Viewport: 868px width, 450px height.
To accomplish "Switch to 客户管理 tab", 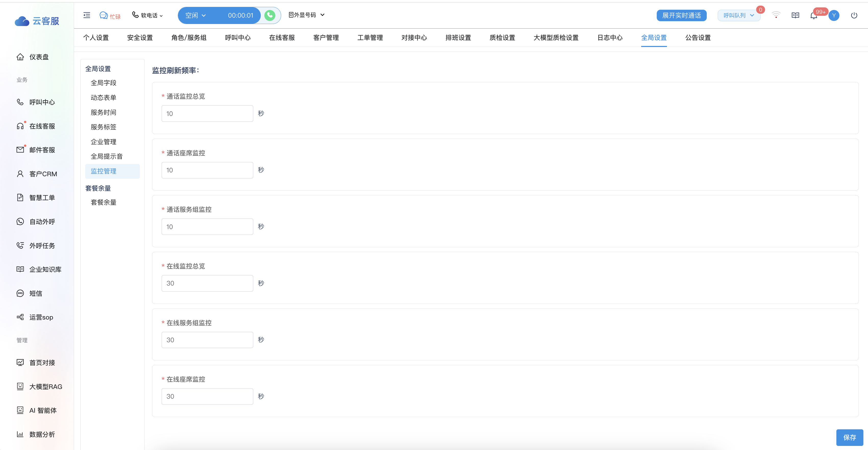I will (326, 38).
